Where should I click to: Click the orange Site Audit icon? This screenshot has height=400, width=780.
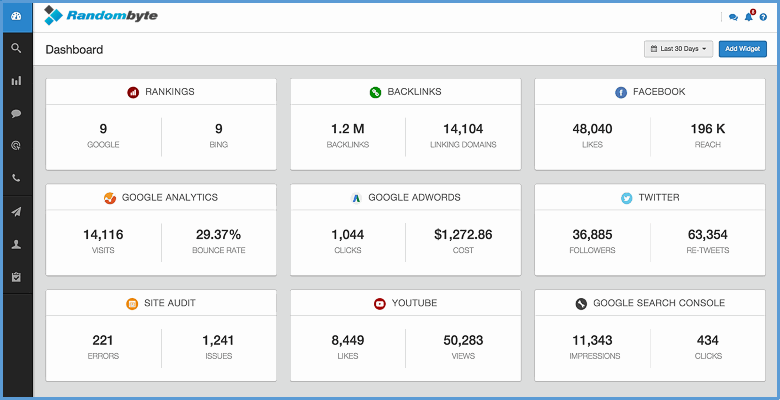tap(132, 303)
